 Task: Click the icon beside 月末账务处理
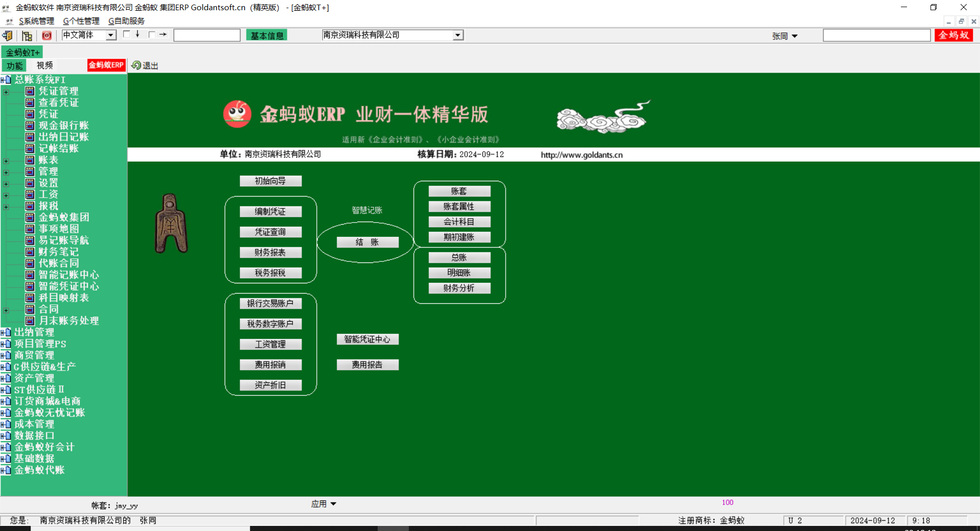pos(30,321)
